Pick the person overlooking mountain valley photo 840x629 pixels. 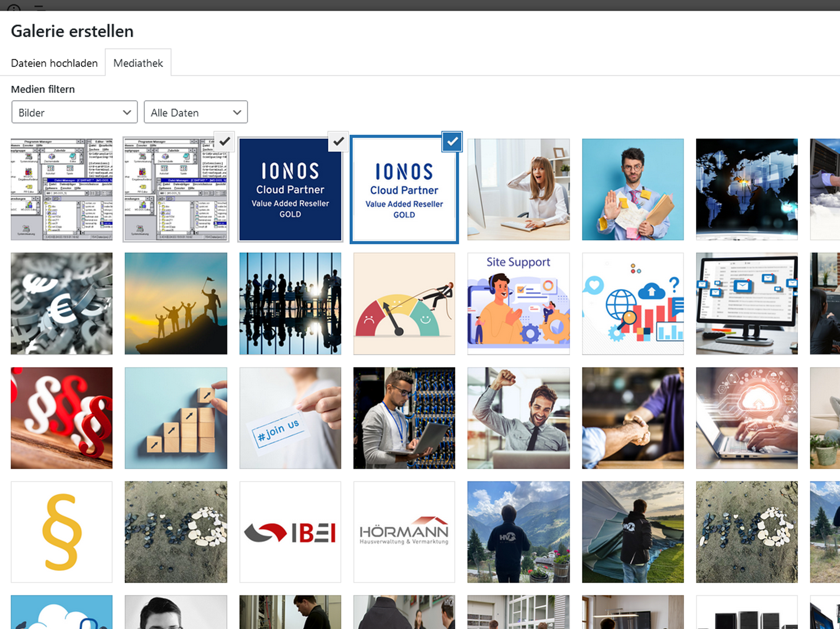518,532
